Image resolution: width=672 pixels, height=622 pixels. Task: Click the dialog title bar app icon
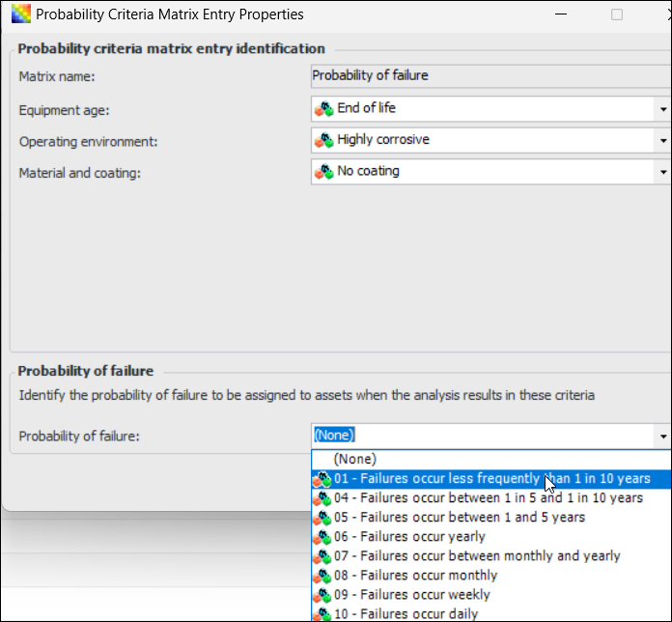(x=20, y=14)
